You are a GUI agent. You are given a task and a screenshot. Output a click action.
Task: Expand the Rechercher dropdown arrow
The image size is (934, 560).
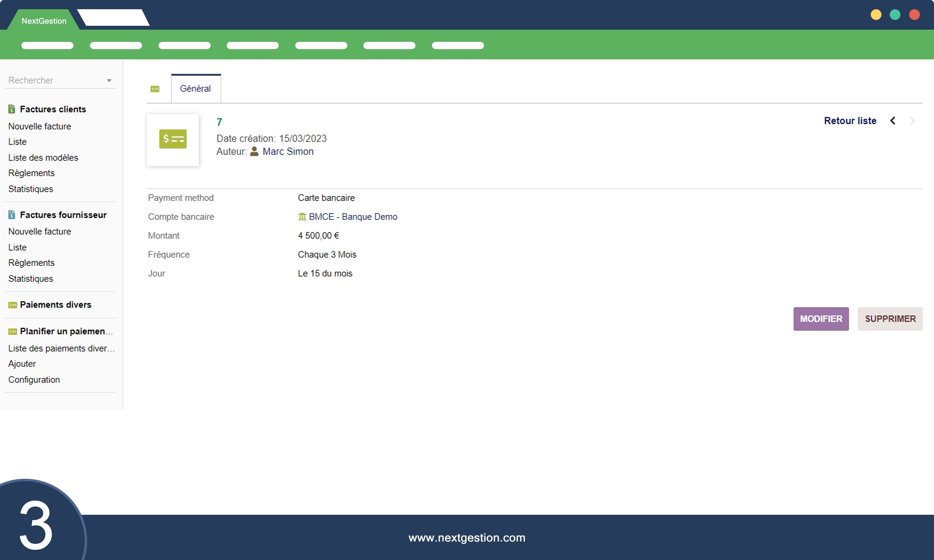tap(109, 81)
